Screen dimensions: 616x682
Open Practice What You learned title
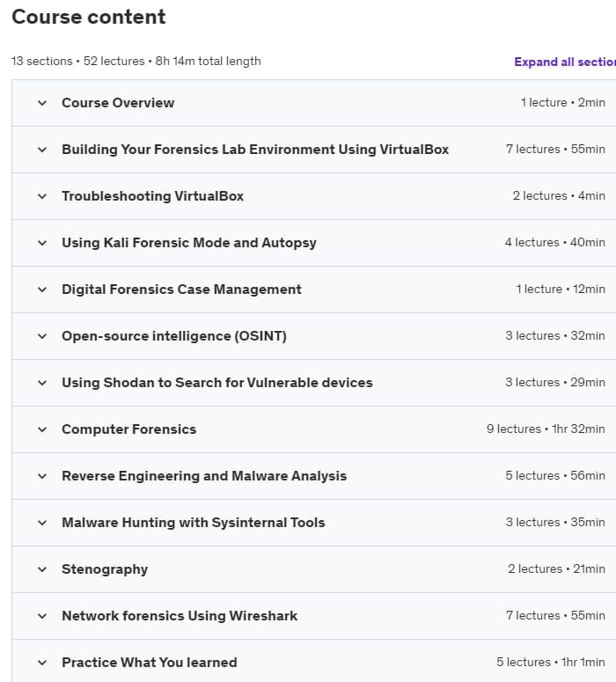150,663
